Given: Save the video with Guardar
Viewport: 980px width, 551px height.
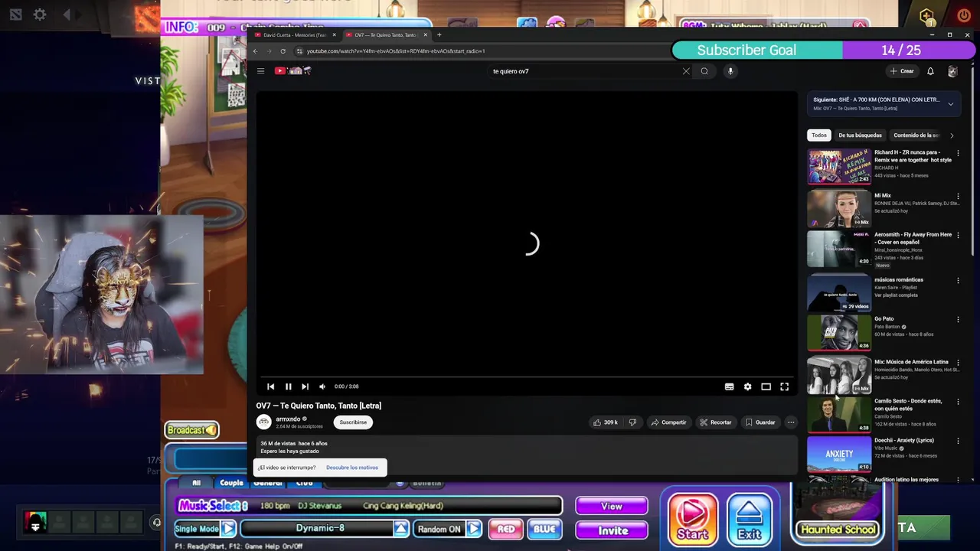Looking at the screenshot, I should [760, 422].
